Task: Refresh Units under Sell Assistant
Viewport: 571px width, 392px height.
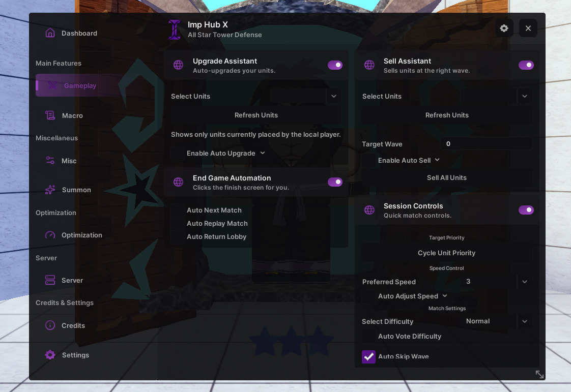Action: coord(447,115)
